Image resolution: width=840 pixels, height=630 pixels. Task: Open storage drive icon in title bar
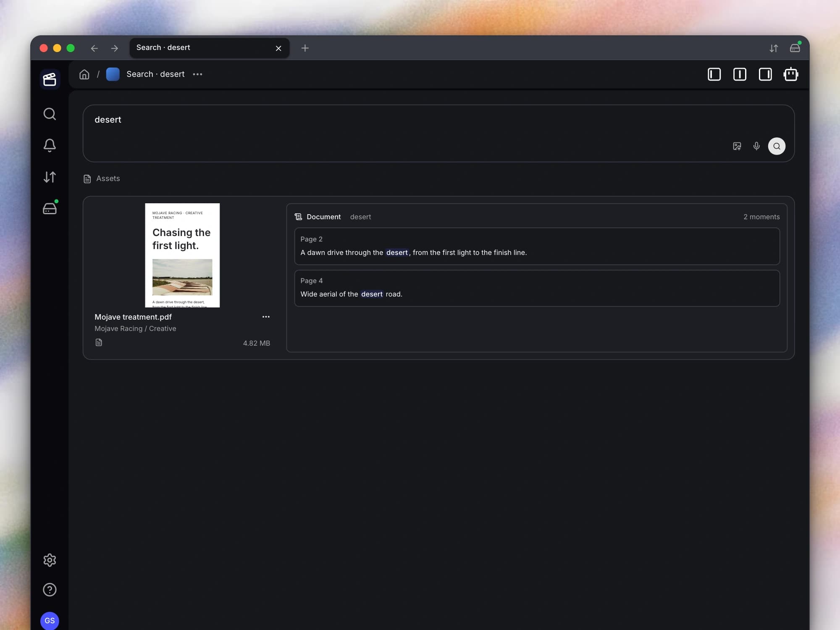coord(795,47)
